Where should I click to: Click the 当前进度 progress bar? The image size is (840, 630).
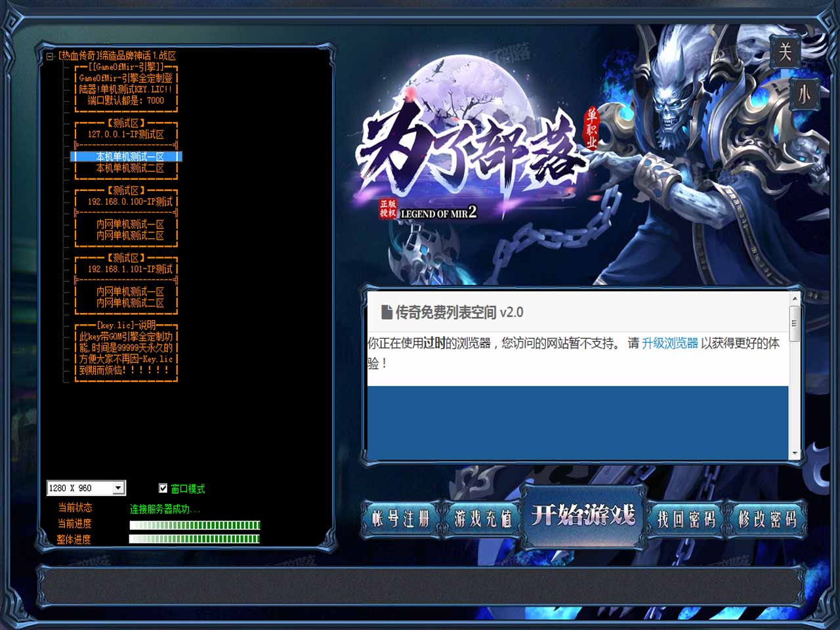[x=195, y=525]
